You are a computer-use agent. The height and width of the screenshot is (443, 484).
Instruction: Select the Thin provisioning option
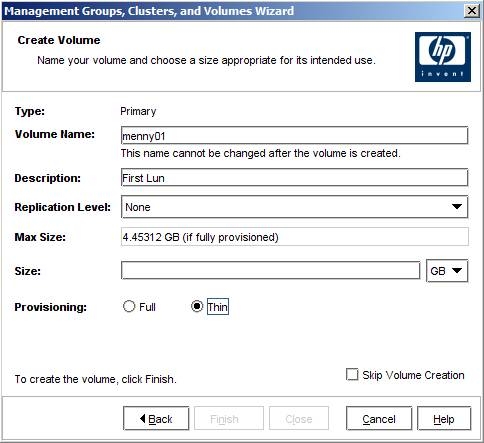click(197, 306)
